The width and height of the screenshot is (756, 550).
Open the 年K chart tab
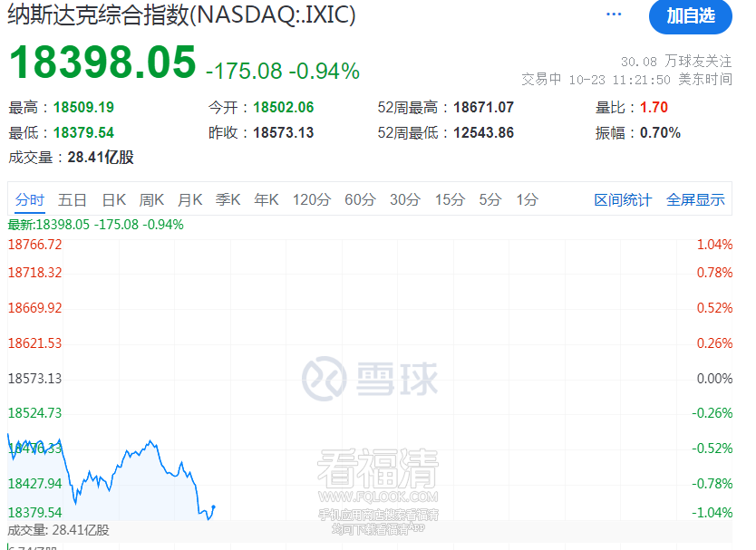[x=266, y=200]
